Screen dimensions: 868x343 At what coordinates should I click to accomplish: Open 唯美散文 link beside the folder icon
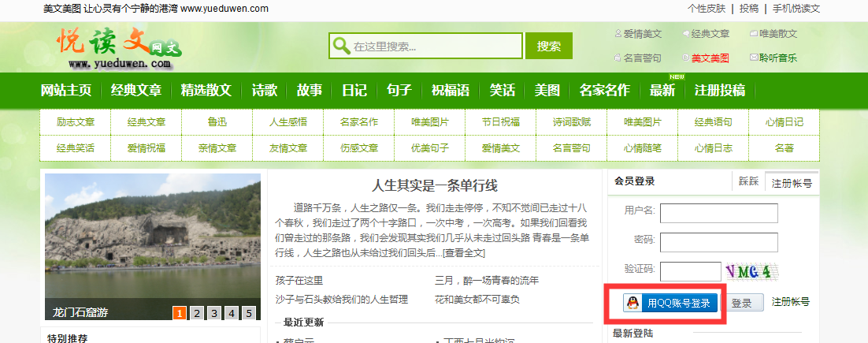pyautogui.click(x=777, y=34)
